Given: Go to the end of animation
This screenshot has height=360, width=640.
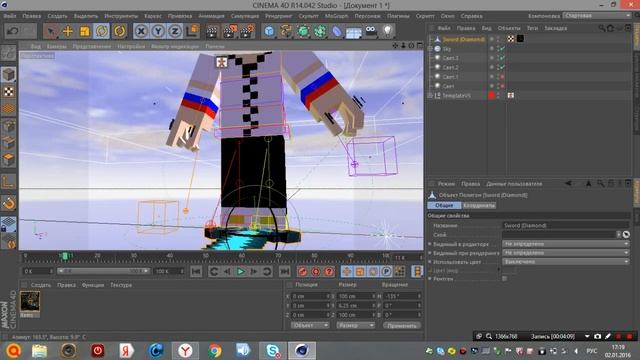Looking at the screenshot, I should click(284, 271).
